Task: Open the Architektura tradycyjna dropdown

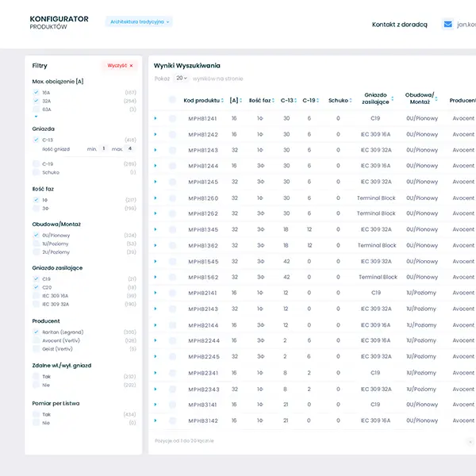Action: pos(140,22)
